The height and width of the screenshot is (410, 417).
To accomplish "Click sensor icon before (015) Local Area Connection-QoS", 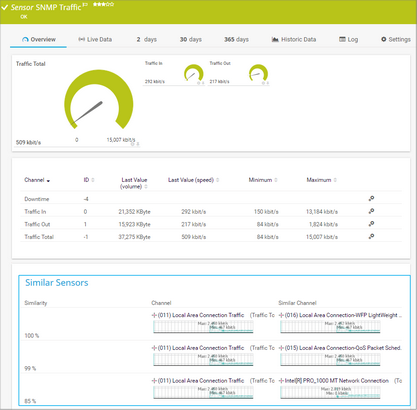I will tap(281, 348).
